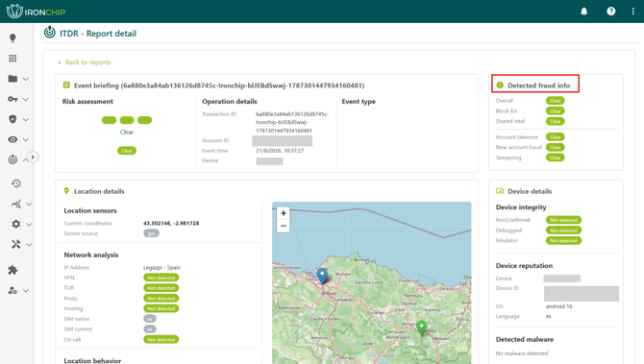This screenshot has width=644, height=364.
Task: Click the middle green risk level pill
Action: (127, 120)
